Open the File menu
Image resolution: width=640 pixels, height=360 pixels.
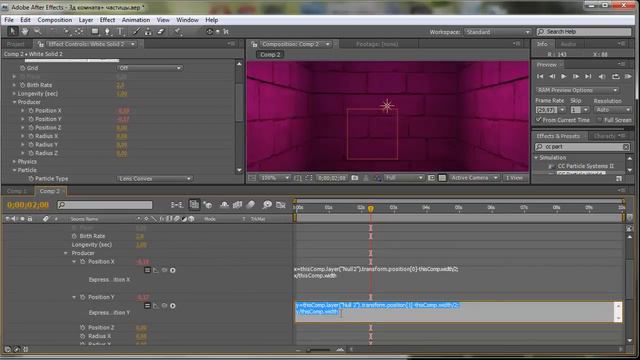(9, 20)
